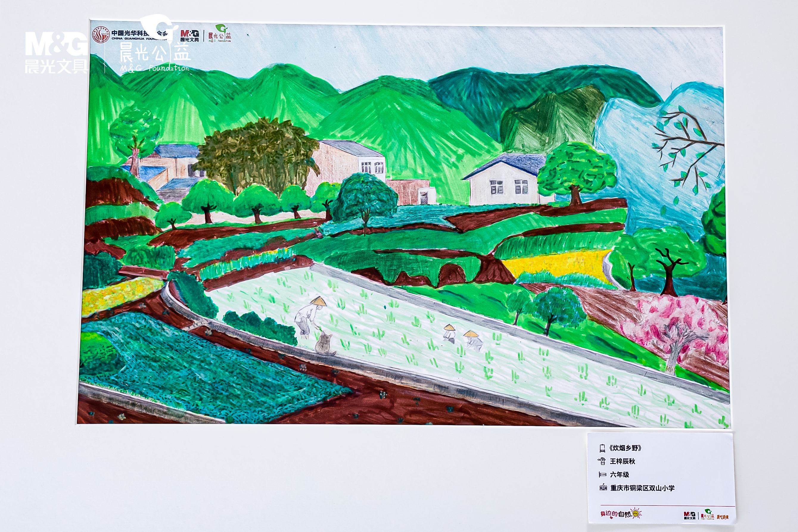Click the 身边的自然 slogan text
Image resolution: width=798 pixels, height=532 pixels.
click(x=615, y=514)
